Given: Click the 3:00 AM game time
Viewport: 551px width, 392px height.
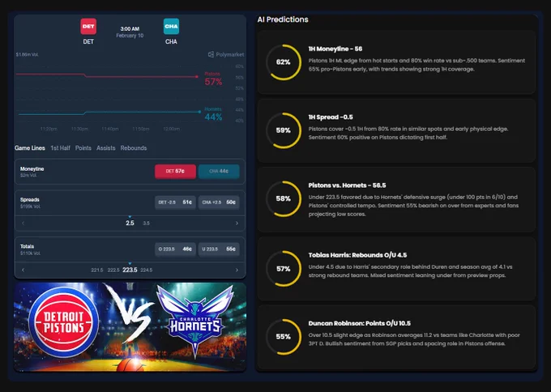Looking at the screenshot, I should pos(130,29).
